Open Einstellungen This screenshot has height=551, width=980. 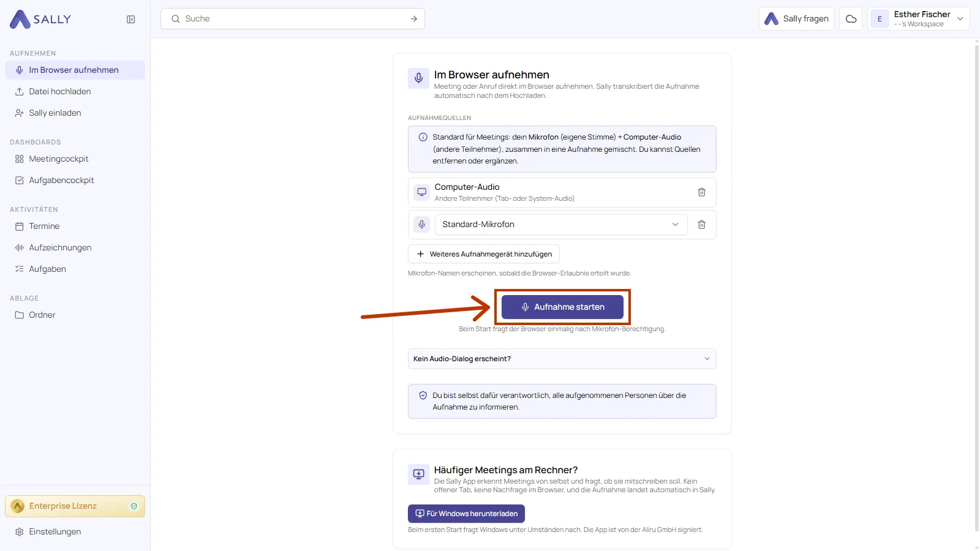(x=75, y=531)
